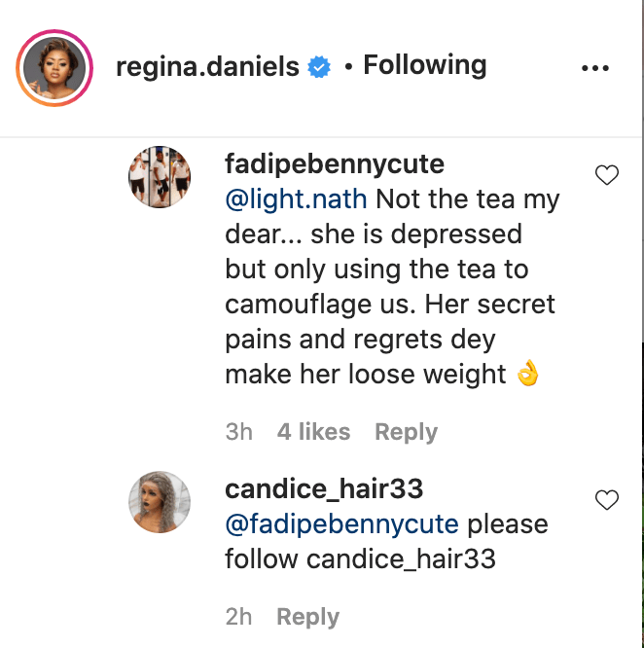Reply to the fadipebennycute comment

[x=406, y=432]
